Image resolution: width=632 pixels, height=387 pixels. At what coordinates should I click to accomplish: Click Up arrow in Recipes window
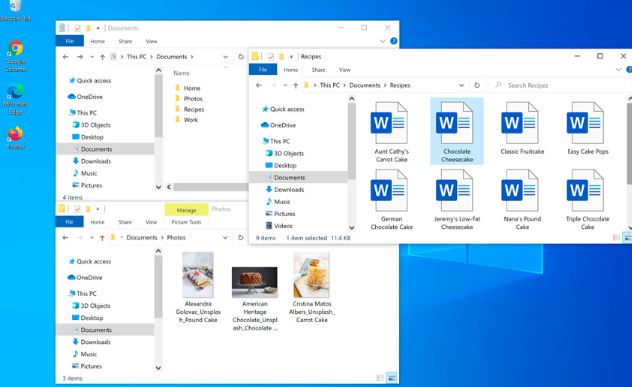pos(295,85)
